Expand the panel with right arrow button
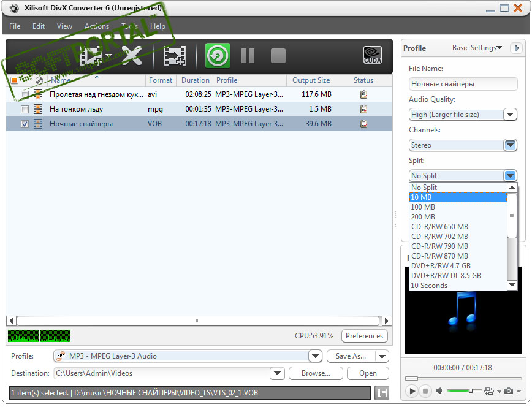 point(517,48)
